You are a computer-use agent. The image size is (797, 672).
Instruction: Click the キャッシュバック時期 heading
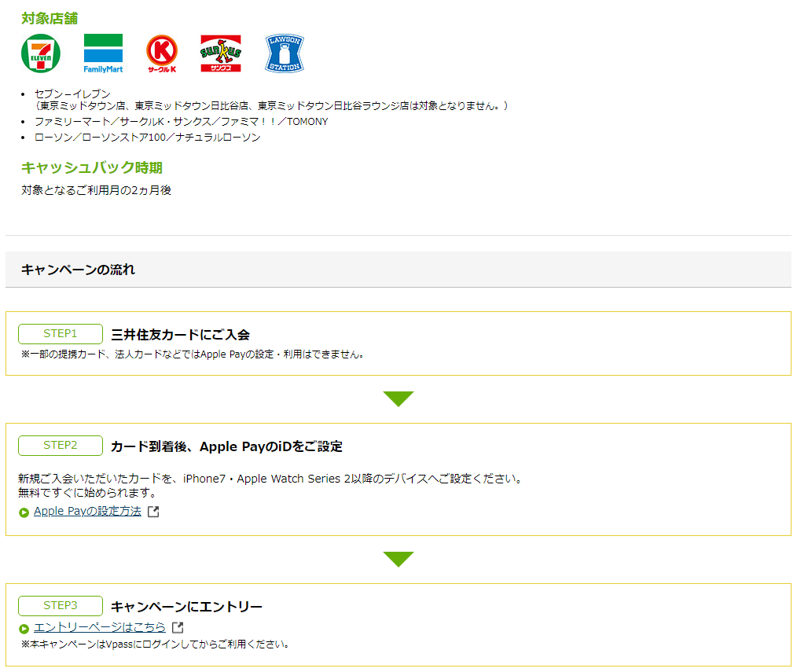[x=91, y=167]
